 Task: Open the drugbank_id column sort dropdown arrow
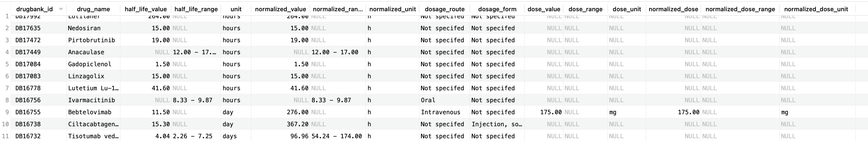tap(61, 9)
